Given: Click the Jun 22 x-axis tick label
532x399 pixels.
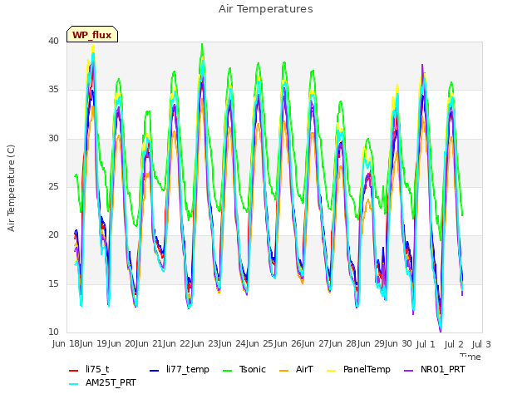Looking at the screenshot, I should 176,343.
